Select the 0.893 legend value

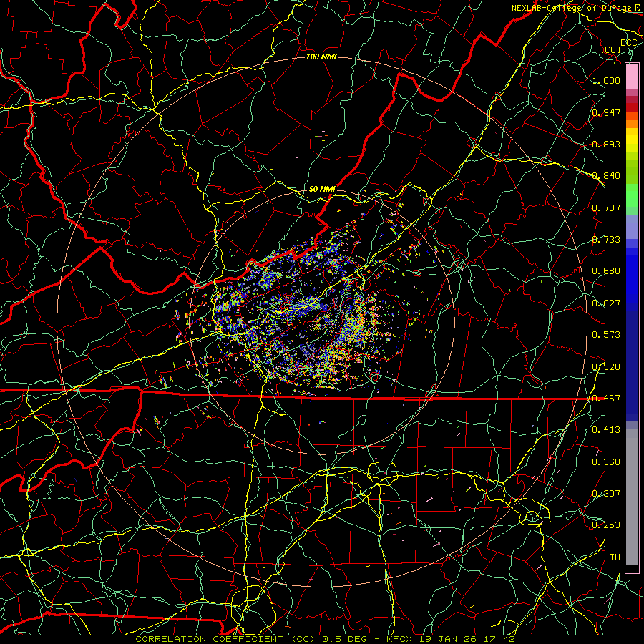tap(606, 144)
